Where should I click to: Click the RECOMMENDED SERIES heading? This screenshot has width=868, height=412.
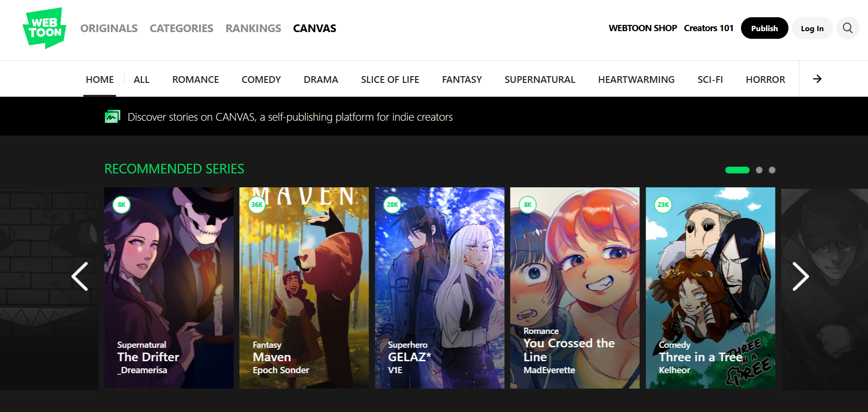pyautogui.click(x=174, y=169)
